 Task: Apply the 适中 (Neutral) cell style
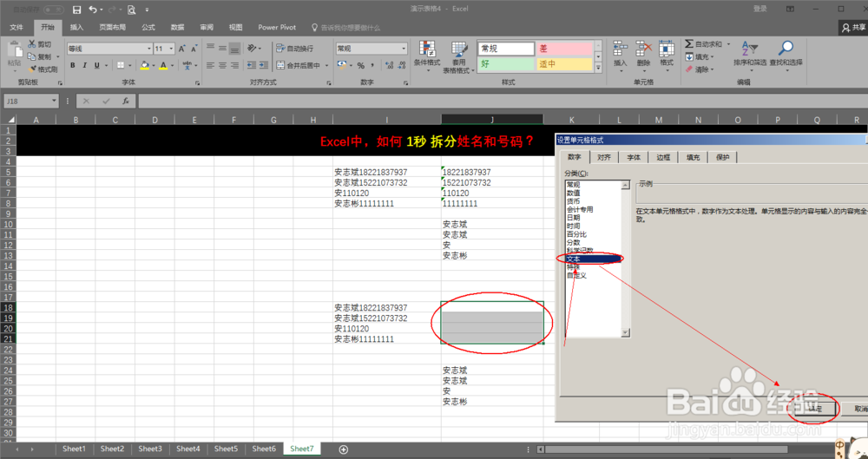pos(564,63)
